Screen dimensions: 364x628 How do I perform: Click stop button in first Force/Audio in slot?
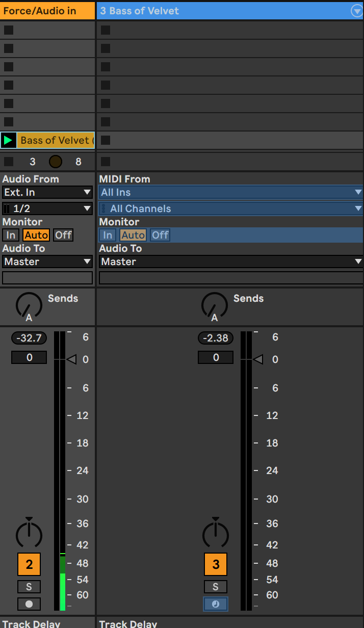coord(9,30)
